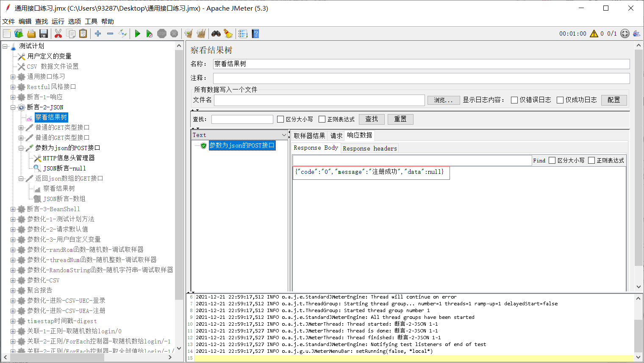Viewport: 644px width, 363px height.
Task: Clear all results with double broom icon
Action: coord(201,34)
